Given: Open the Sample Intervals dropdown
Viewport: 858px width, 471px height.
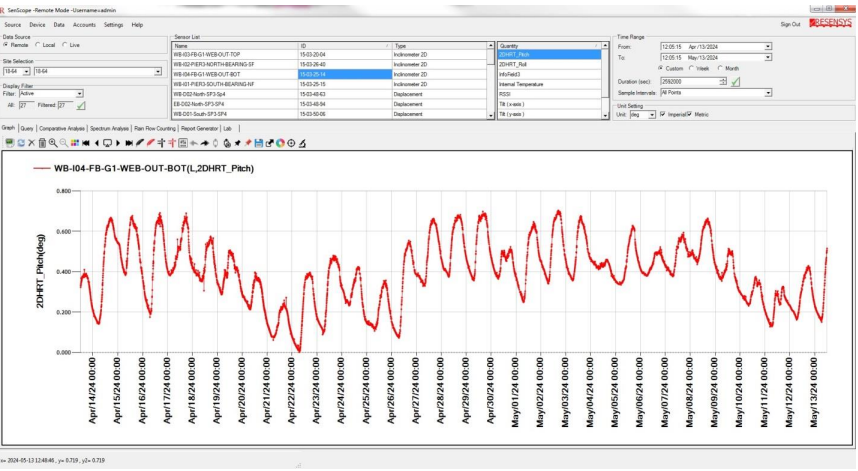Looking at the screenshot, I should tap(716, 93).
